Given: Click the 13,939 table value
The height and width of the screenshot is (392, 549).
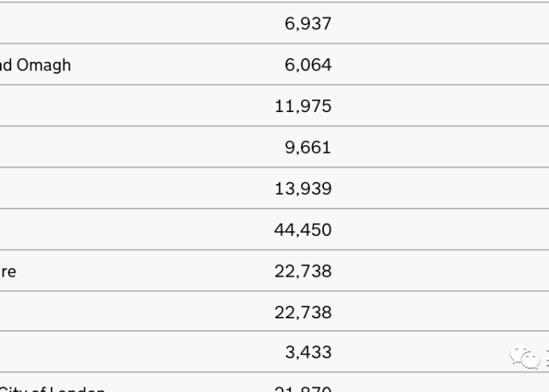Looking at the screenshot, I should [x=304, y=189].
